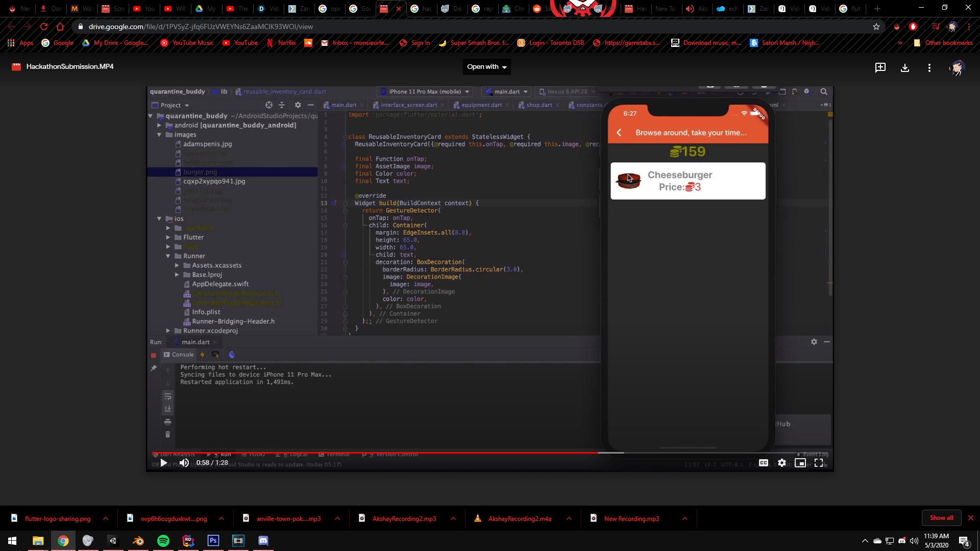
Task: Open the Netflix bookmark
Action: coord(281,43)
